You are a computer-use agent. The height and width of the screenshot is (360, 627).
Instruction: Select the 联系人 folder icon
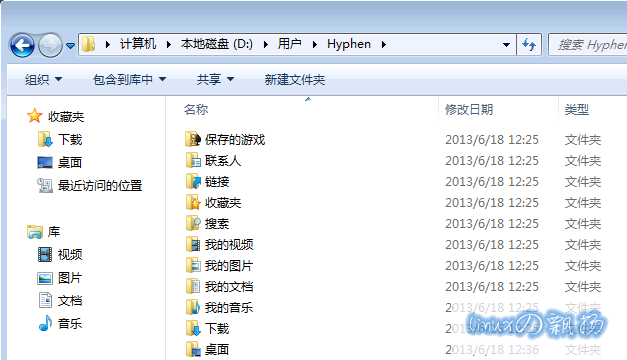pyautogui.click(x=193, y=160)
